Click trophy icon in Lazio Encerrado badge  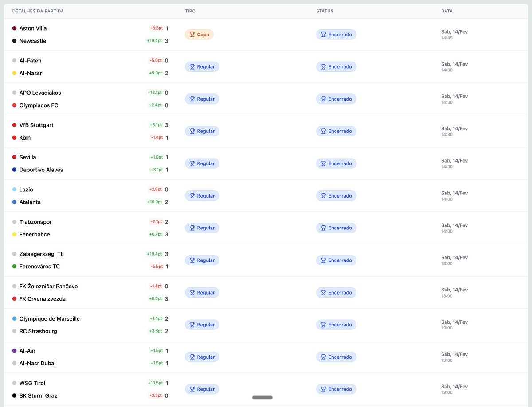324,196
